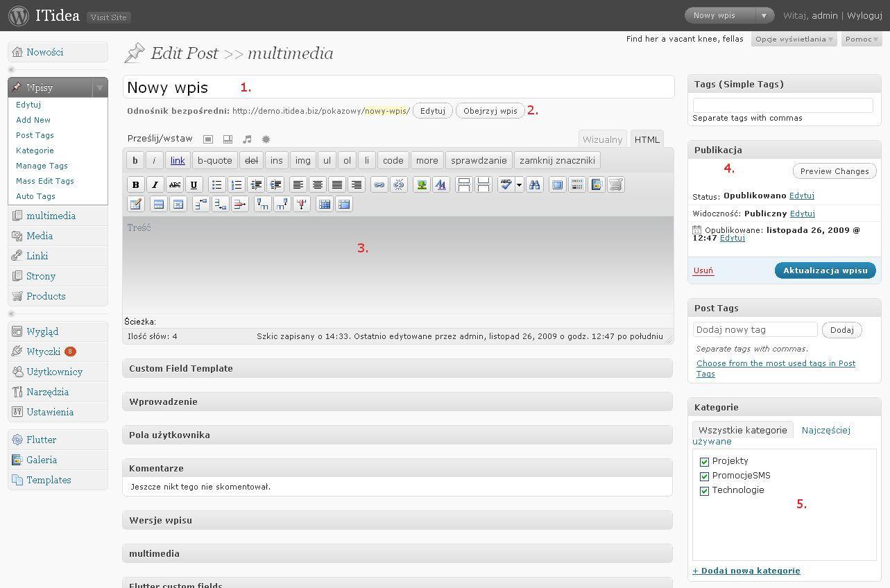Click the Add Media star icon

(266, 139)
